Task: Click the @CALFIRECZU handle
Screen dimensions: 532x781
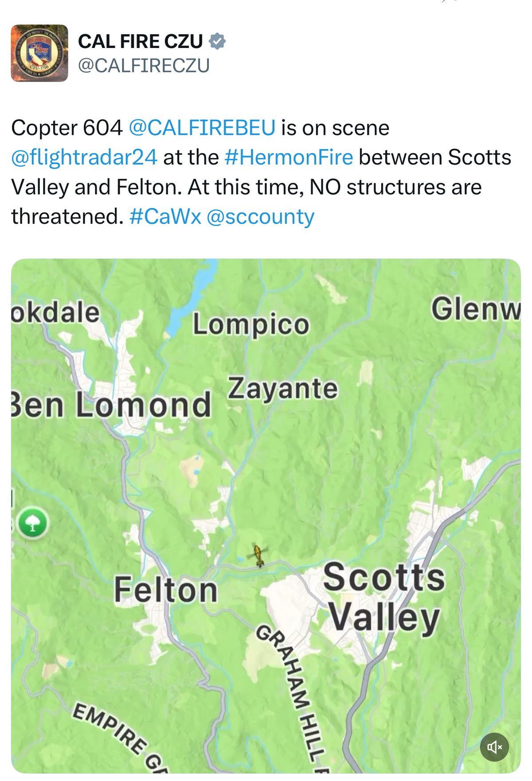Action: tap(144, 66)
